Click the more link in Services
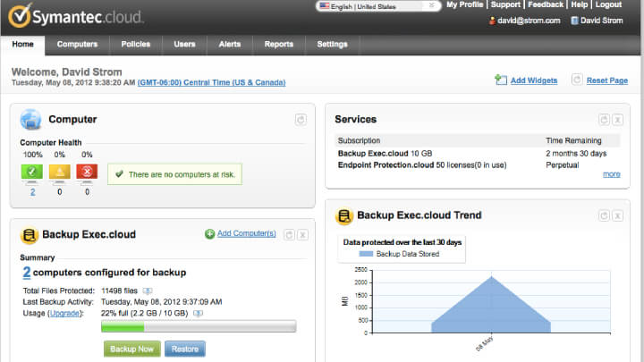The height and width of the screenshot is (362, 644). point(612,174)
